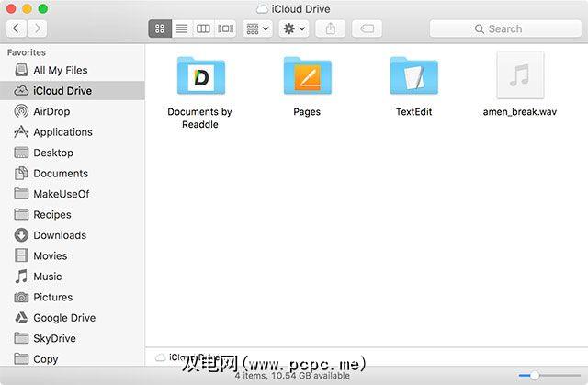Open Recipes folder in sidebar
Image resolution: width=588 pixels, height=385 pixels.
72,214
